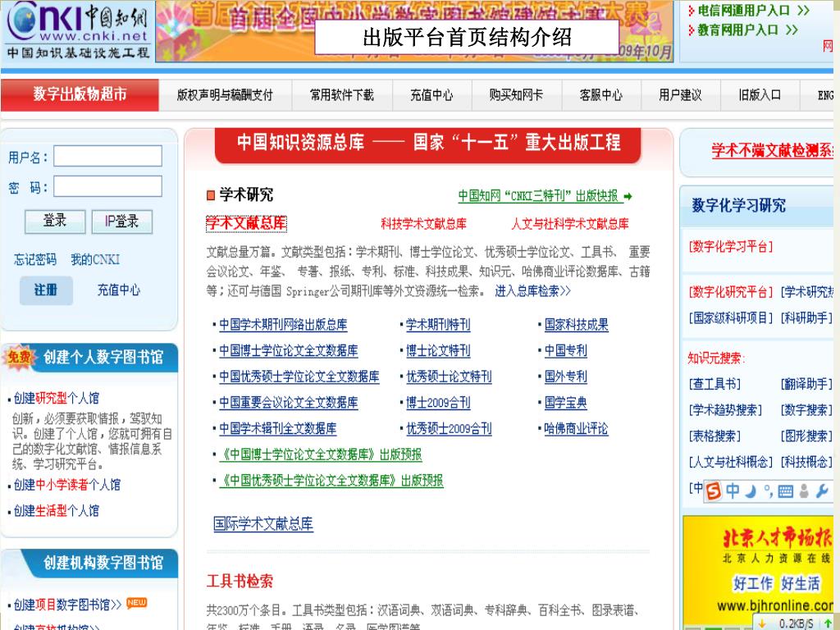The image size is (840, 630).
Task: Click the Sogou user account icon
Action: click(x=804, y=491)
